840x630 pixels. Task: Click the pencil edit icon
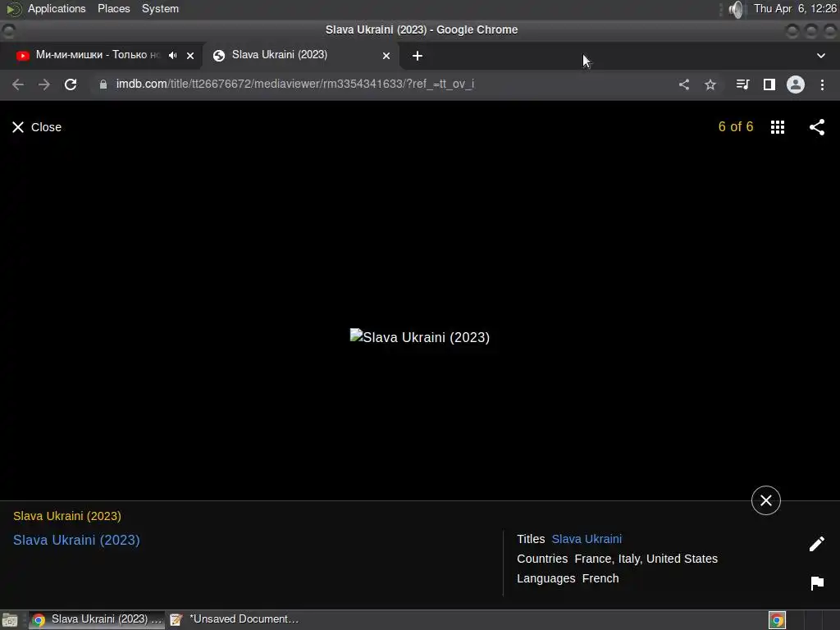(817, 544)
